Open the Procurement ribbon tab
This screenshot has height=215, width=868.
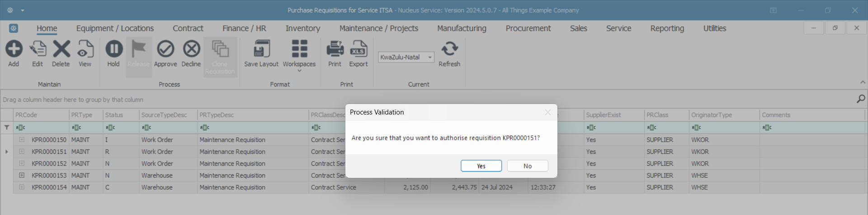528,29
